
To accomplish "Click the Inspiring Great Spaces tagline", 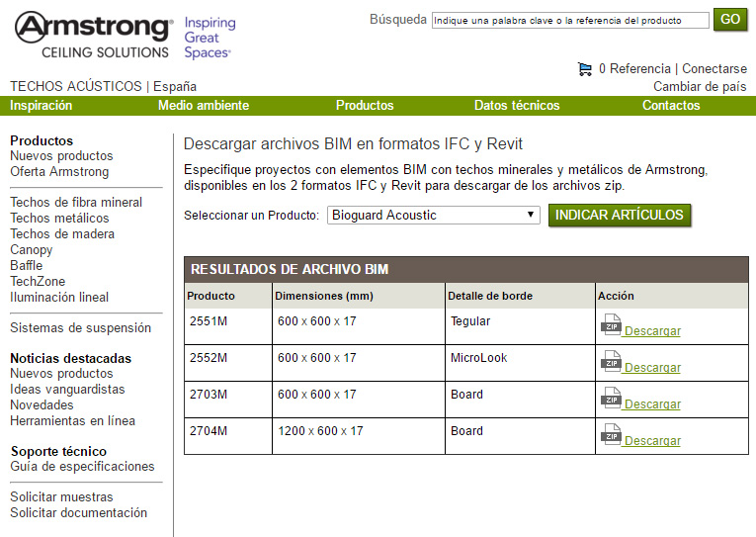I will [210, 38].
